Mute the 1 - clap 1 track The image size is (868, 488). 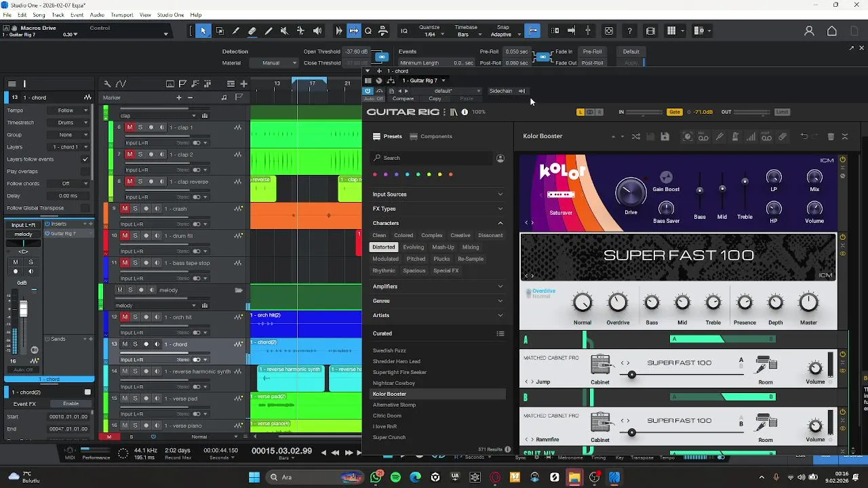click(x=130, y=127)
